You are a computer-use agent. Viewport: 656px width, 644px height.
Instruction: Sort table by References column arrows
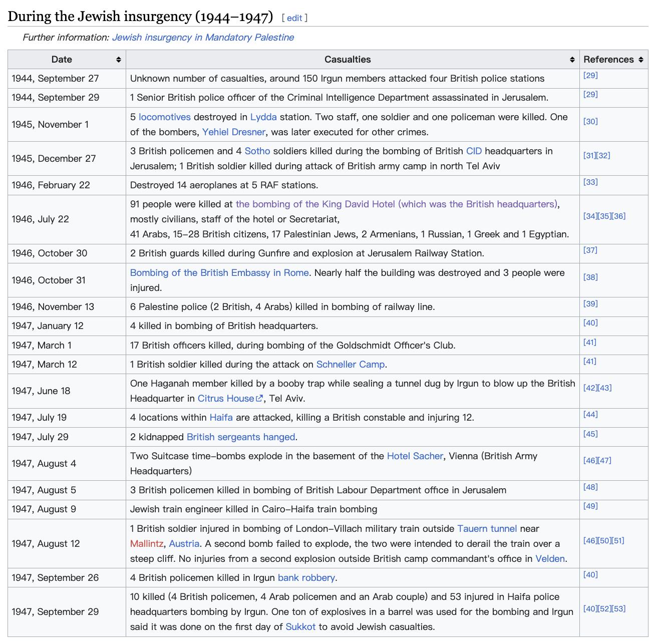640,60
